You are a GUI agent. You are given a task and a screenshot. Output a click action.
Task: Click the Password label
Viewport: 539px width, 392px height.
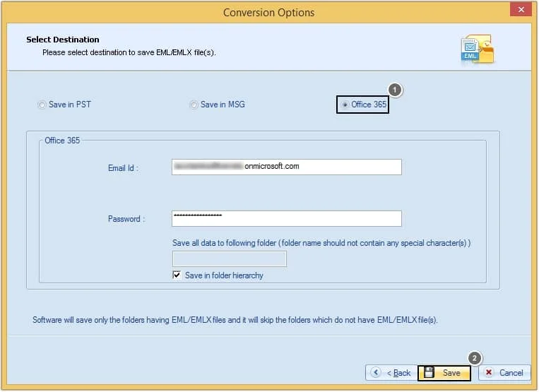point(126,219)
